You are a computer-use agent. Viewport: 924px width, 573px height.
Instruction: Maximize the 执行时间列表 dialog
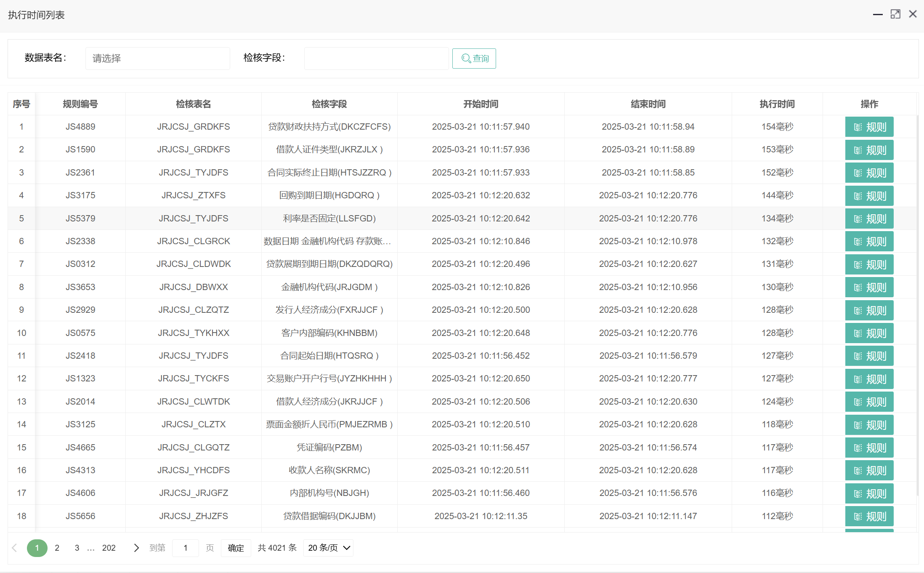pyautogui.click(x=895, y=14)
